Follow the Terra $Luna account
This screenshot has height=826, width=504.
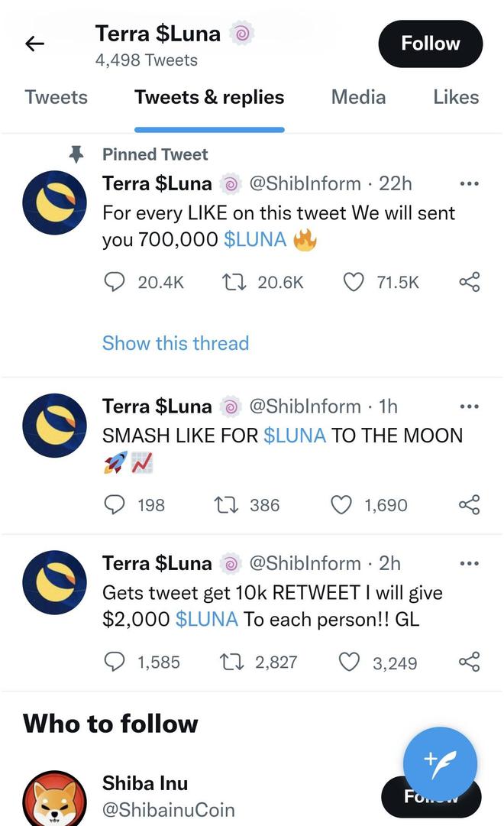click(x=430, y=44)
